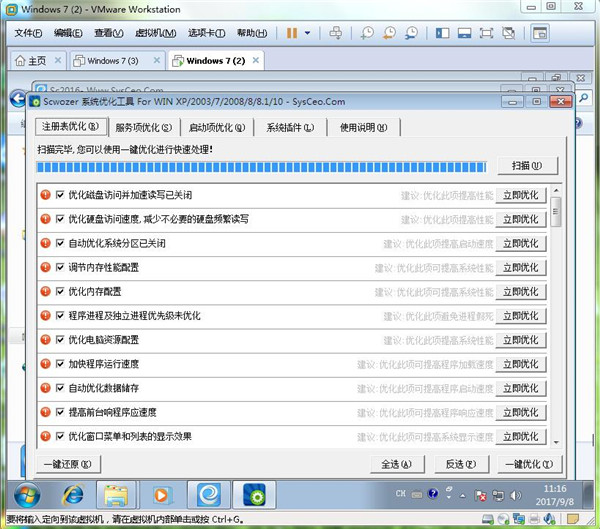This screenshot has width=600, height=529.
Task: Click 立即优化 for 调节内存性能配置
Action: (521, 268)
